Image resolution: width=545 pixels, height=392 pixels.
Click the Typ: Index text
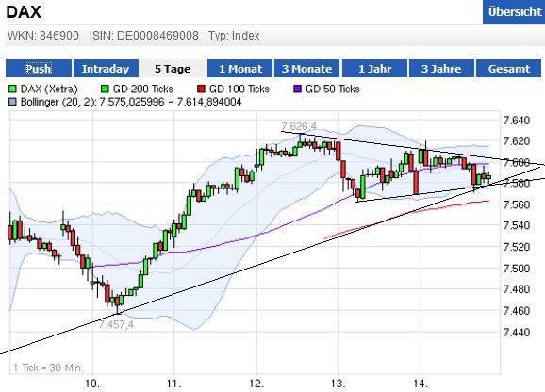pos(234,36)
